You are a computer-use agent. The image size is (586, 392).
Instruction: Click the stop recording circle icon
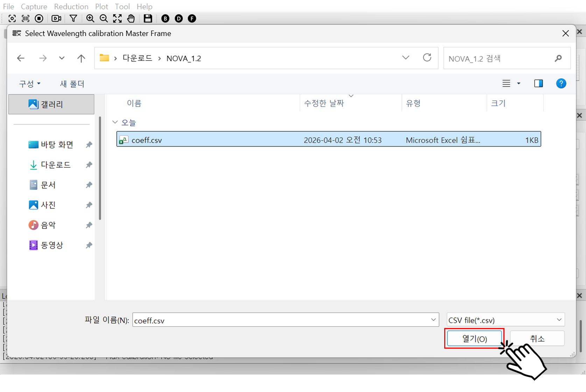(x=39, y=19)
